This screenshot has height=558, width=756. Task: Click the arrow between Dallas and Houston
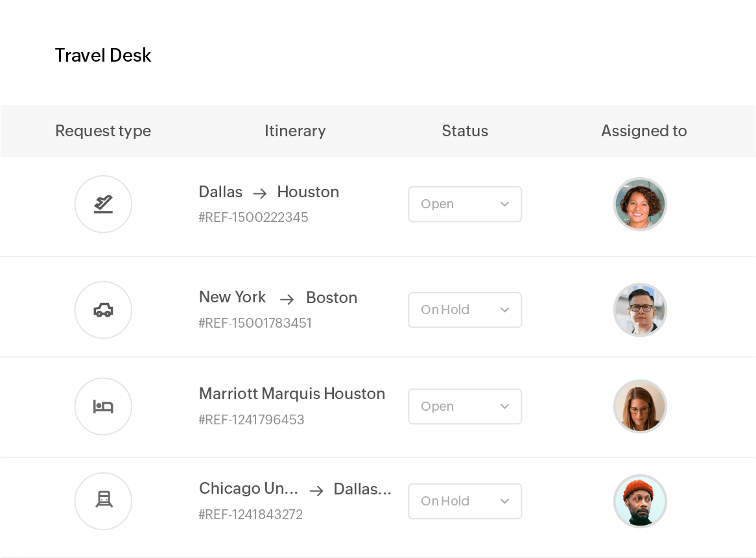pos(257,192)
